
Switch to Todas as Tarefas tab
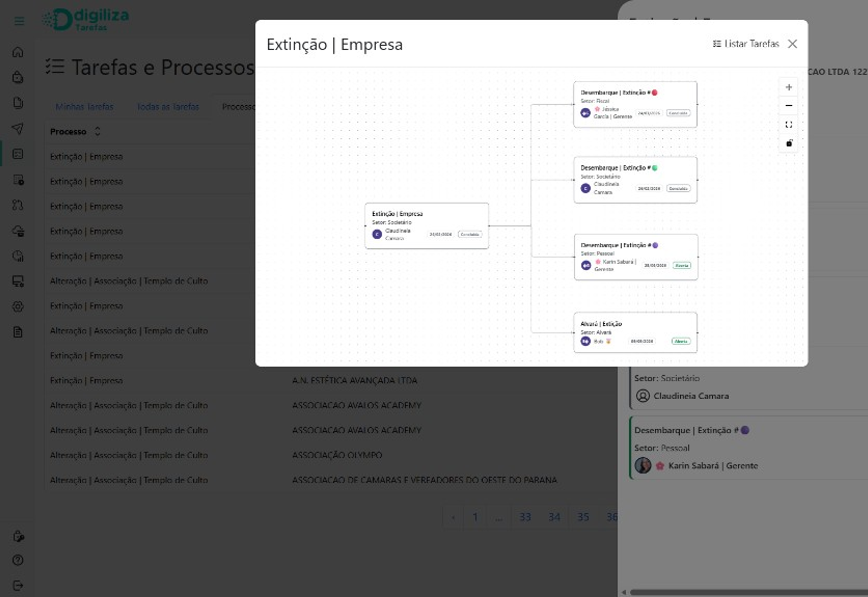click(x=168, y=107)
